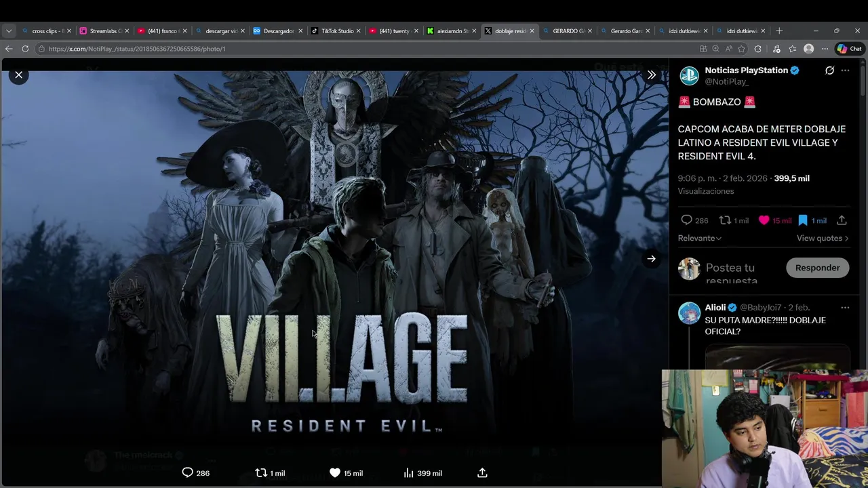Close the doblaje resid X tab

(532, 30)
